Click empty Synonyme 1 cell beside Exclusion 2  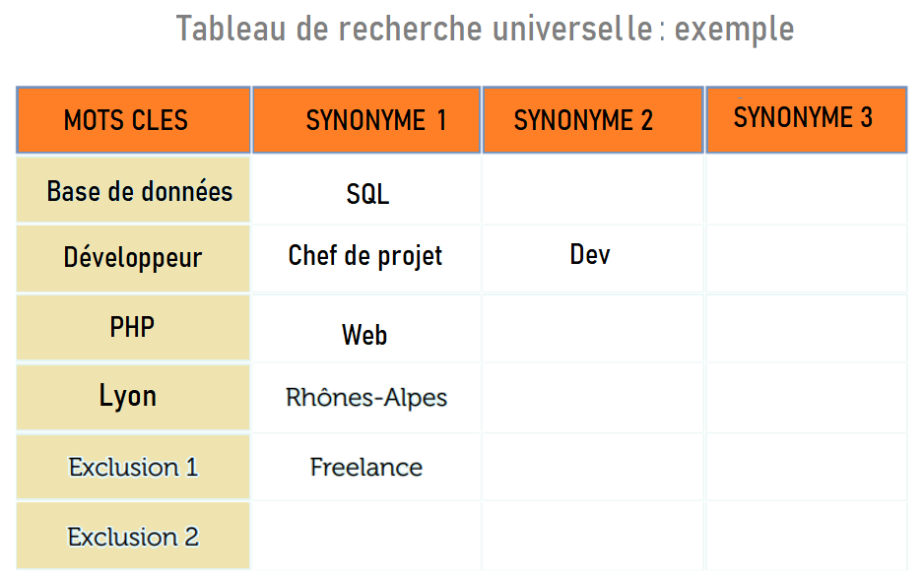(366, 536)
